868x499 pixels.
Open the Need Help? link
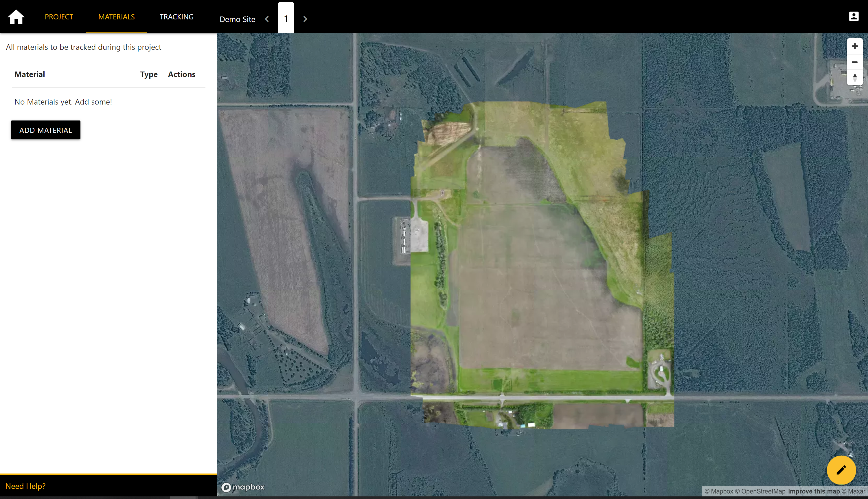tap(25, 486)
